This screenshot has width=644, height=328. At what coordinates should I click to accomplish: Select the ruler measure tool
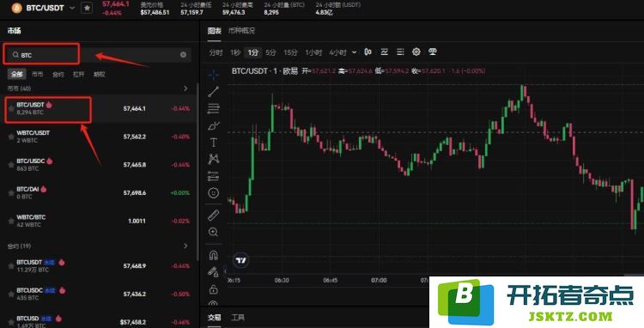coord(214,216)
